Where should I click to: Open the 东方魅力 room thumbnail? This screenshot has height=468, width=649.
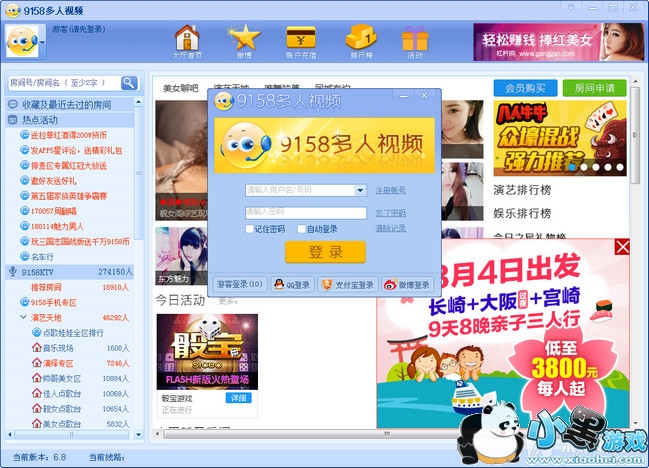click(181, 256)
